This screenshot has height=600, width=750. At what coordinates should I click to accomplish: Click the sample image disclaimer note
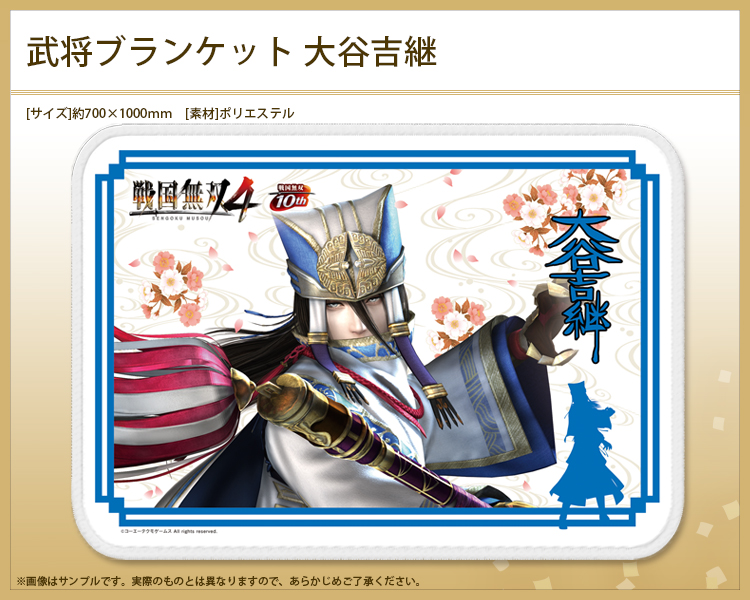pyautogui.click(x=219, y=582)
